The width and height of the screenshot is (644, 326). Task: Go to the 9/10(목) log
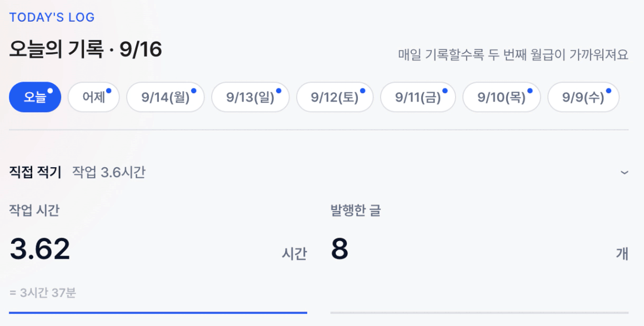point(502,97)
